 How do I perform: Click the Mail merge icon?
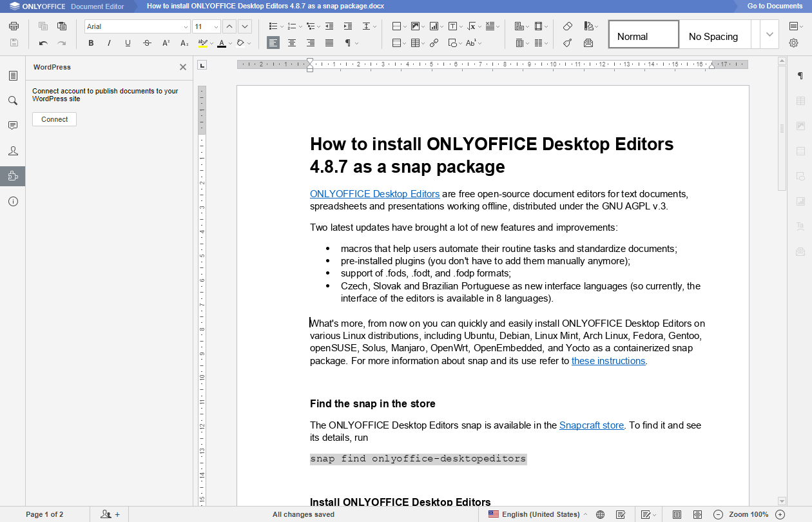588,43
